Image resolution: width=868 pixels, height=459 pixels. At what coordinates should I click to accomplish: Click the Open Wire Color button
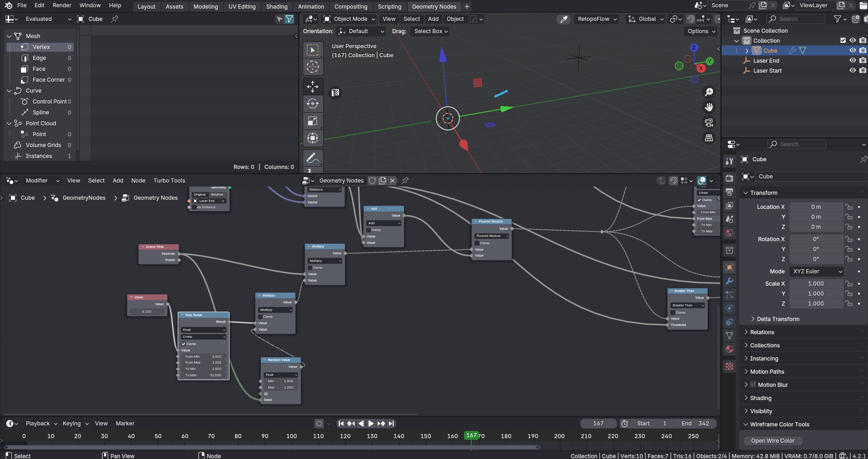tap(773, 441)
